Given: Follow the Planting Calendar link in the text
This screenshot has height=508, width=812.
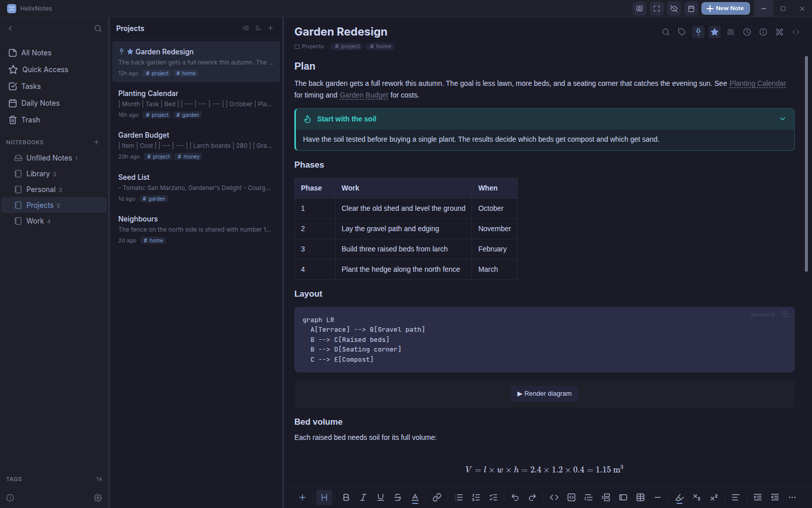Looking at the screenshot, I should [757, 83].
